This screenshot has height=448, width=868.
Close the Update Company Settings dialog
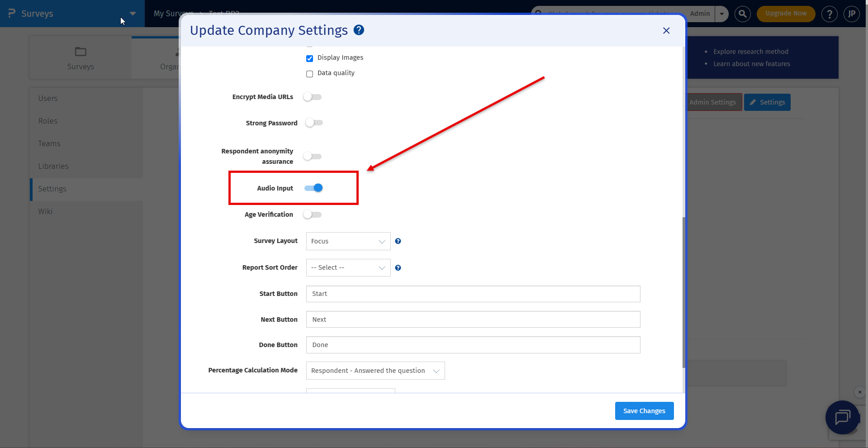coord(666,30)
